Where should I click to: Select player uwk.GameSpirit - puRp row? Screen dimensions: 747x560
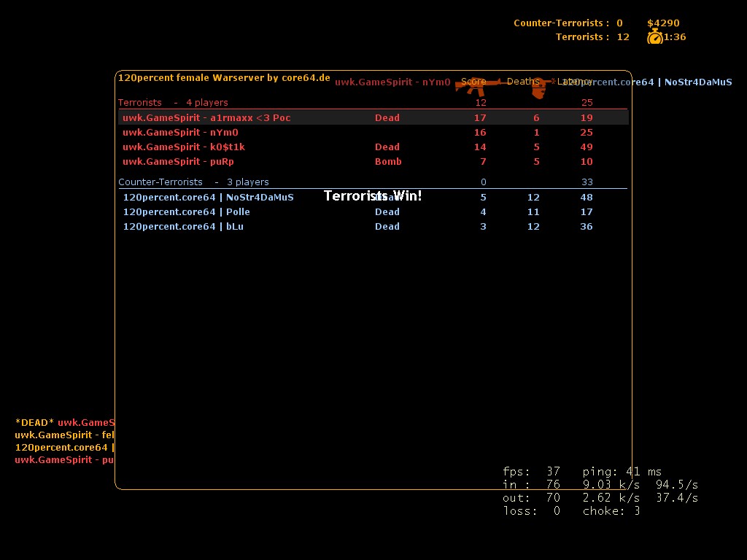pyautogui.click(x=178, y=162)
